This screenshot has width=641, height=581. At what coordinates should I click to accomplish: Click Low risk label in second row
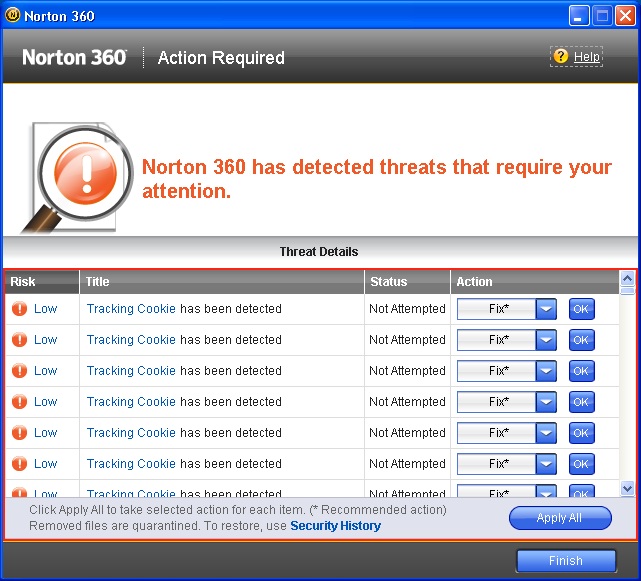tap(45, 340)
